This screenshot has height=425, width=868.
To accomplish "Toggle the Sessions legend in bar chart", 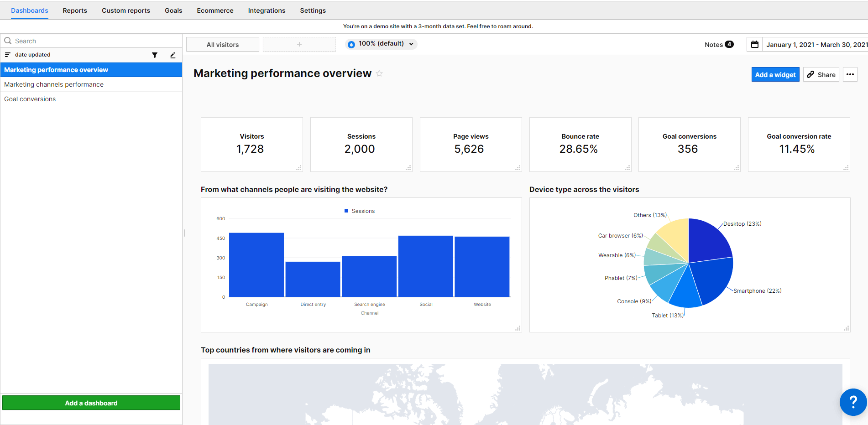I will coord(360,211).
